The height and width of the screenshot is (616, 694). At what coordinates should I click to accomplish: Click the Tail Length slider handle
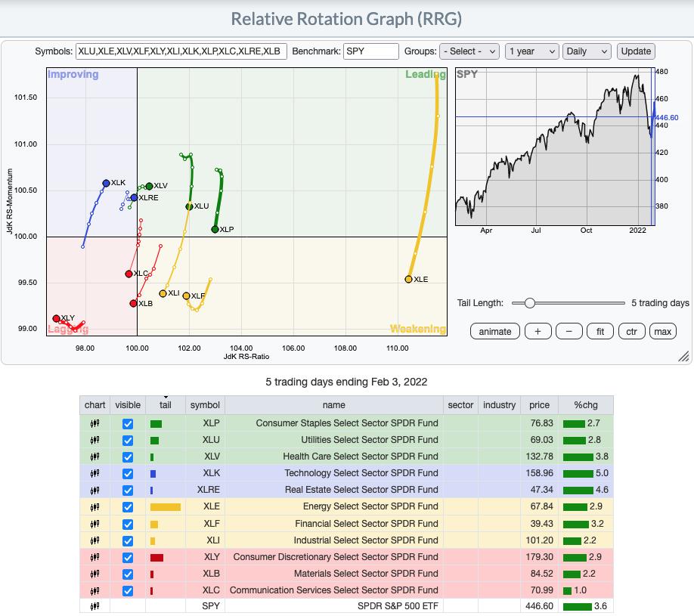point(530,303)
